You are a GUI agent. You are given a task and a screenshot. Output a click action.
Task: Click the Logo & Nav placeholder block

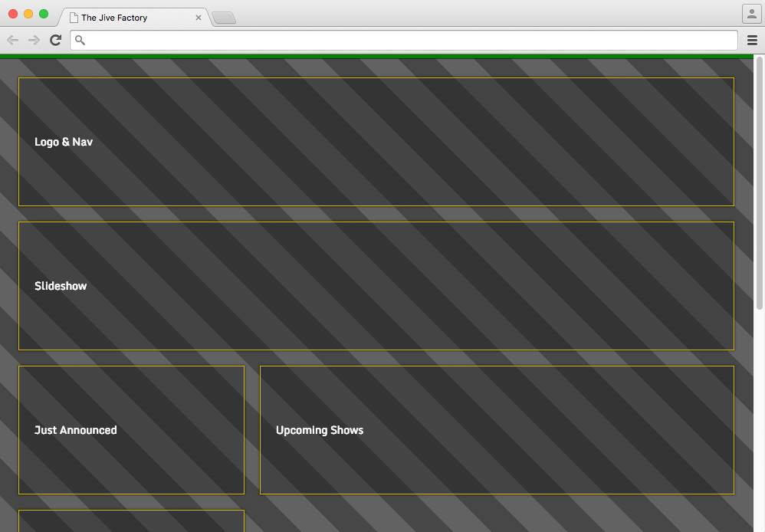pos(376,142)
